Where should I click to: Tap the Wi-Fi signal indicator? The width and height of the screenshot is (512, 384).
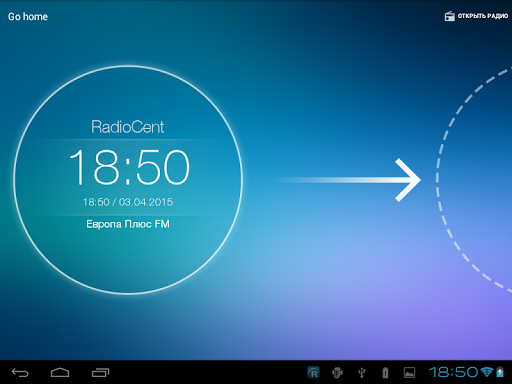[487, 372]
